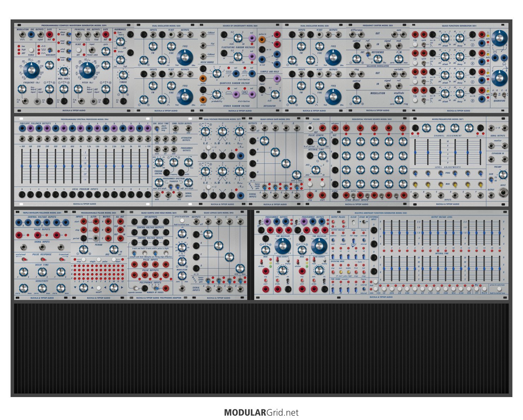This screenshot has height=420, width=523.
Task: Click the INTEGRATOR knob on the 266t
Action: pos(275,94)
